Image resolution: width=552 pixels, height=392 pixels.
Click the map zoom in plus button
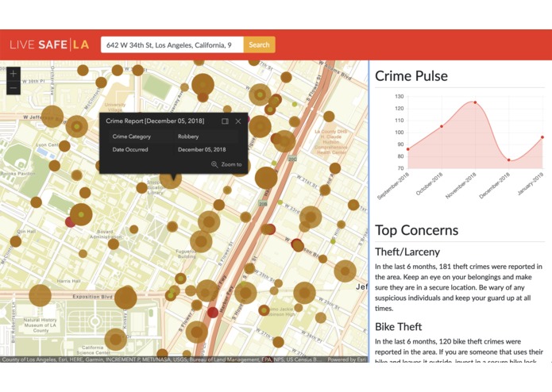[x=14, y=74]
